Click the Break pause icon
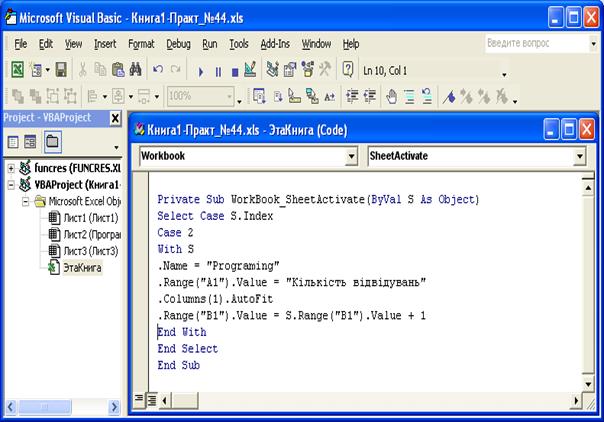Screen dimensions: 604x422 pyautogui.click(x=218, y=72)
